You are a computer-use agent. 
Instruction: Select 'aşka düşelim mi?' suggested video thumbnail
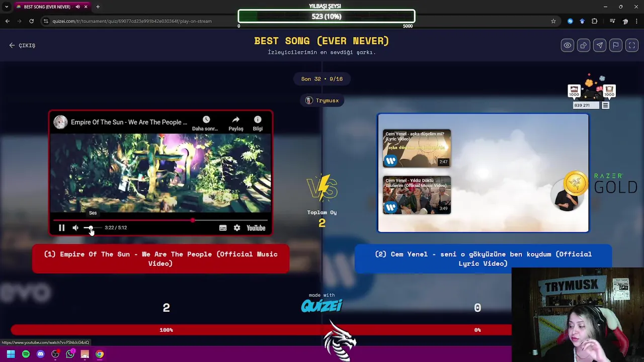(x=417, y=148)
